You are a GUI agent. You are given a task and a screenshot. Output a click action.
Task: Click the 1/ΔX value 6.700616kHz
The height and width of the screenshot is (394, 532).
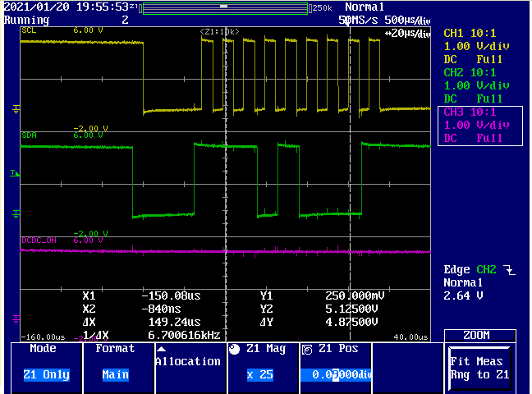coord(184,335)
